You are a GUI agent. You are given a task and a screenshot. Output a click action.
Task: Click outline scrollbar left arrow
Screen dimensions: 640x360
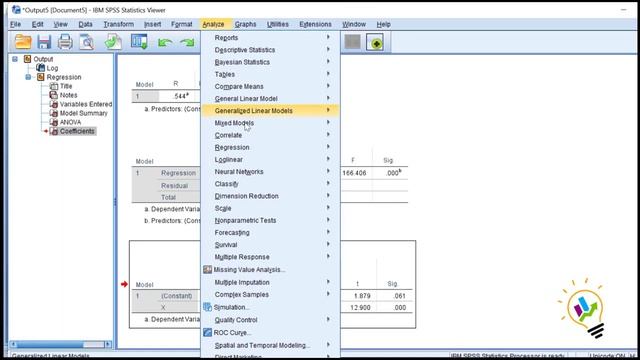click(13, 344)
